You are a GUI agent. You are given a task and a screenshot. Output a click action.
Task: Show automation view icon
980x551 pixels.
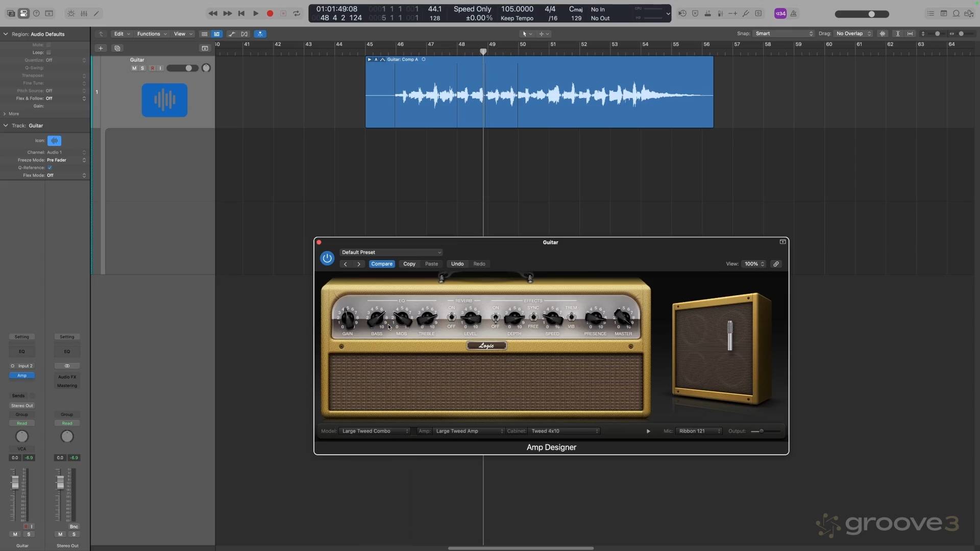(x=232, y=34)
